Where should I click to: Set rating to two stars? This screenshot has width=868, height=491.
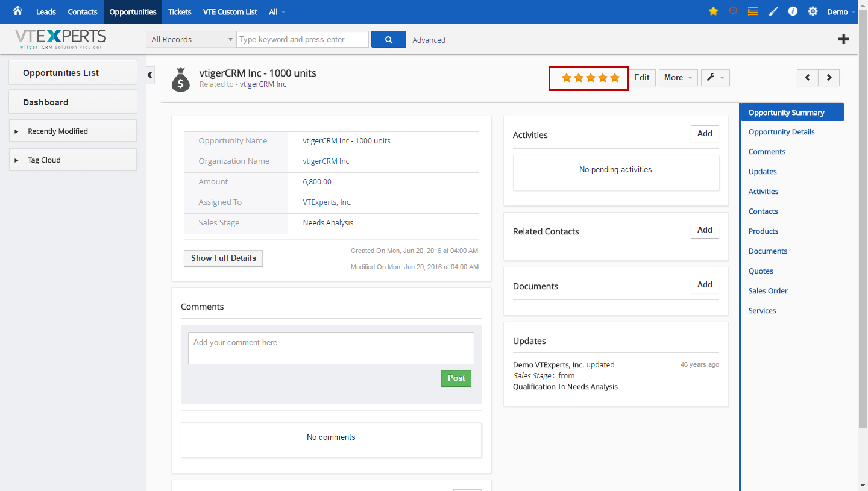578,78
